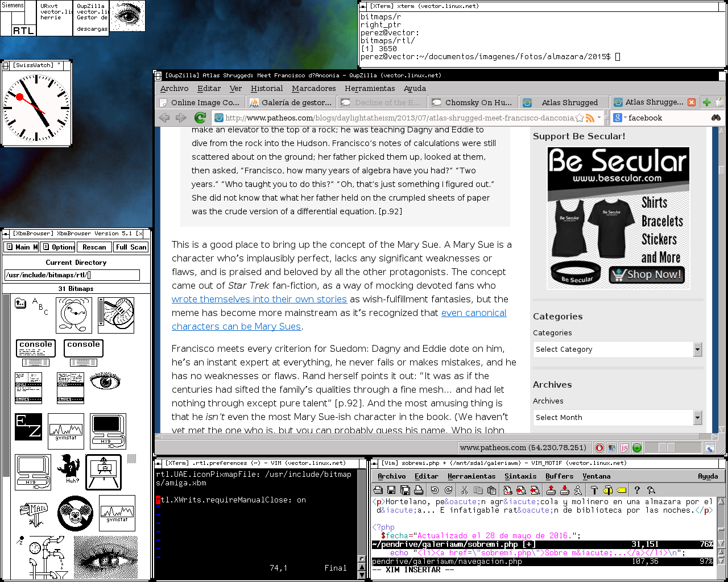Click the Reload button in QupZilla
Viewport: 728px width, 582px height.
point(200,118)
